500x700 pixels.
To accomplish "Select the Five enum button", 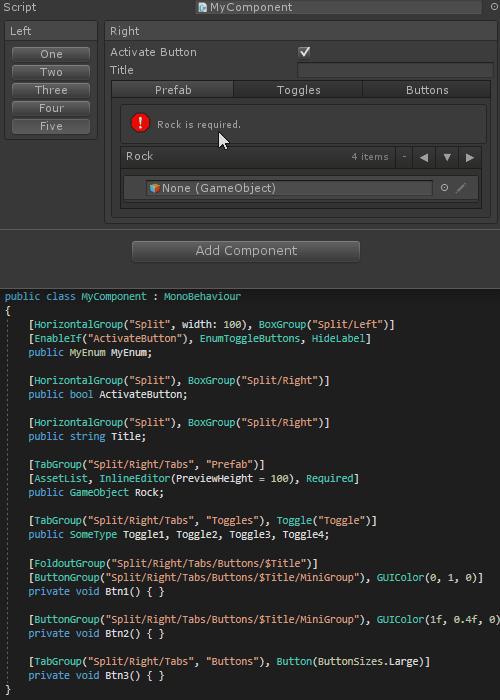I will pos(51,126).
